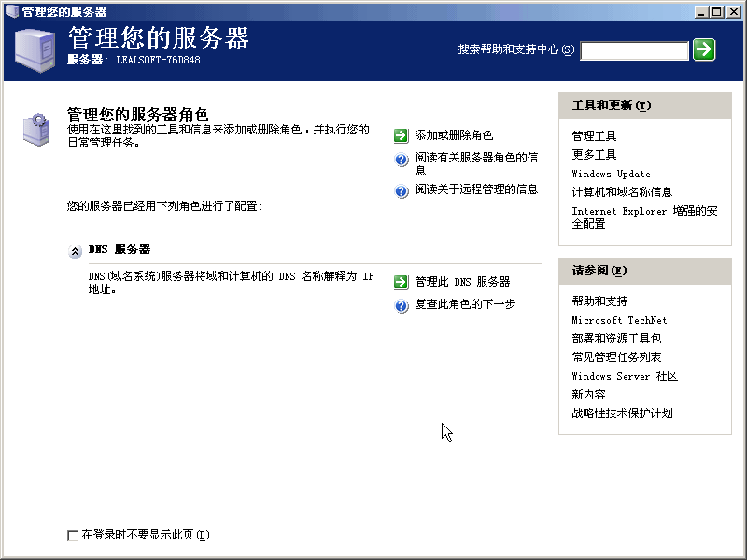Open 战略性技术保护计划 link
The width and height of the screenshot is (747, 560).
622,413
